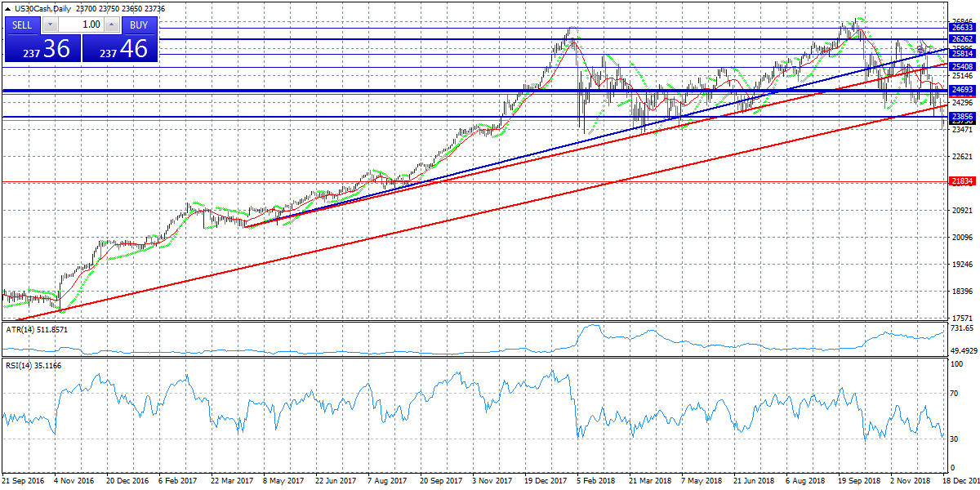980x490 pixels.
Task: Increase trade volume with up arrow
Action: pyautogui.click(x=112, y=24)
